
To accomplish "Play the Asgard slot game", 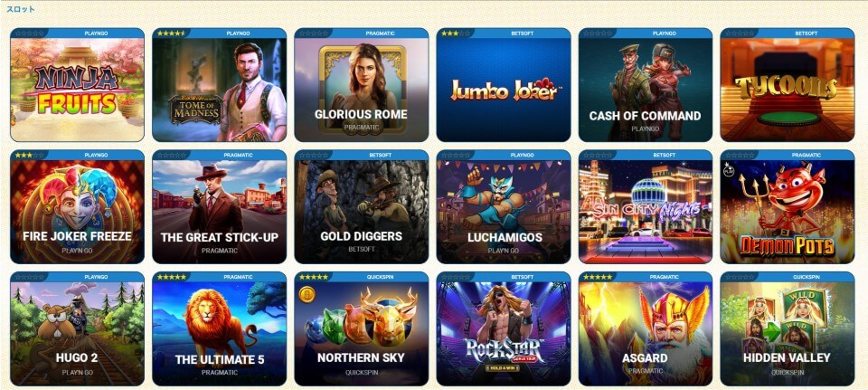I will click(646, 328).
